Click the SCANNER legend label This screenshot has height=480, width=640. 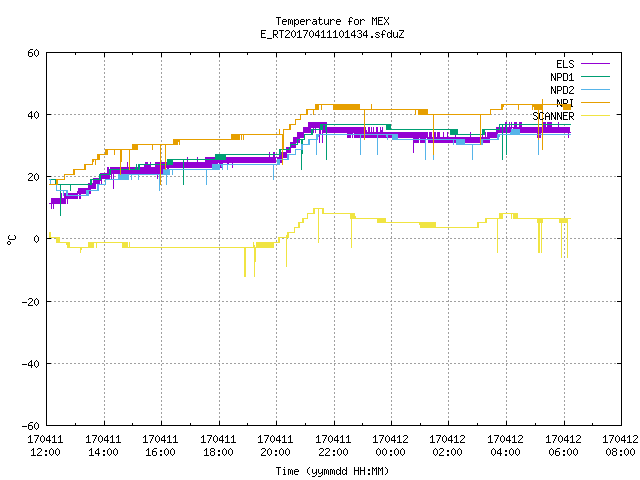(x=553, y=116)
